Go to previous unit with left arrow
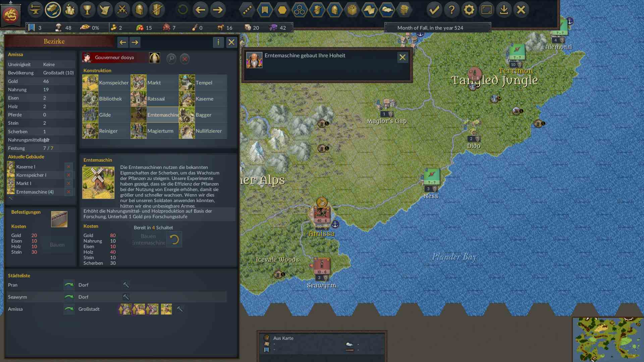This screenshot has height=362, width=644. point(200,10)
